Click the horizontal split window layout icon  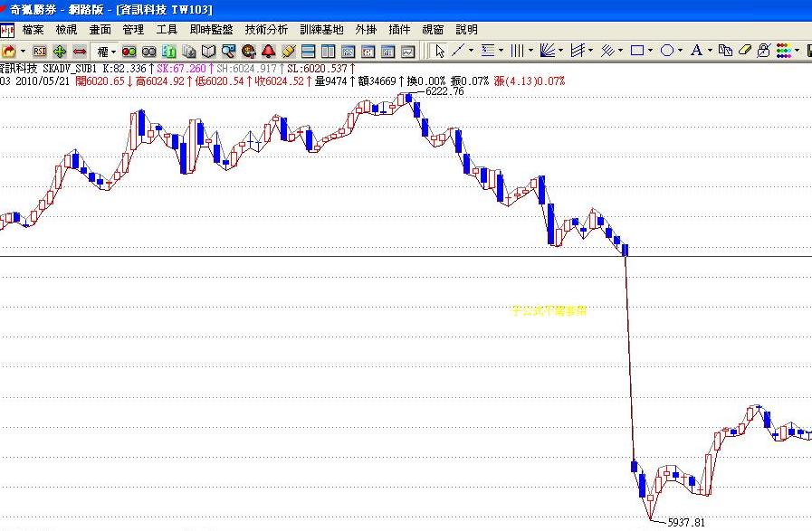click(x=309, y=51)
